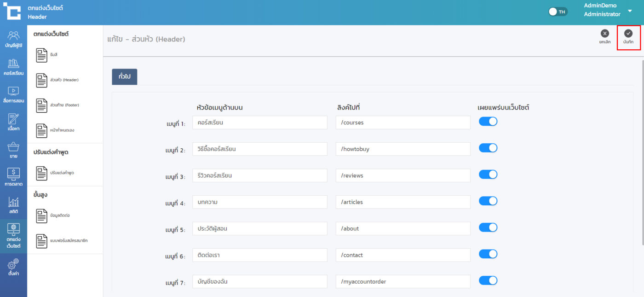Toggle the TH language switch
644x297 pixels.
coord(558,12)
